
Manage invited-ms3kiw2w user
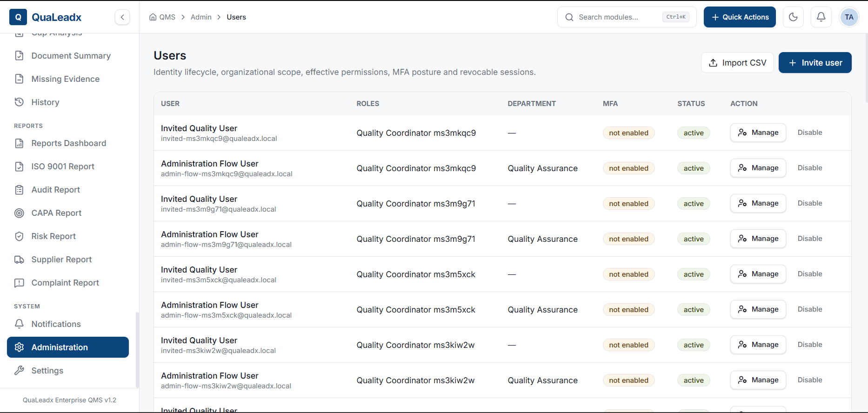758,345
